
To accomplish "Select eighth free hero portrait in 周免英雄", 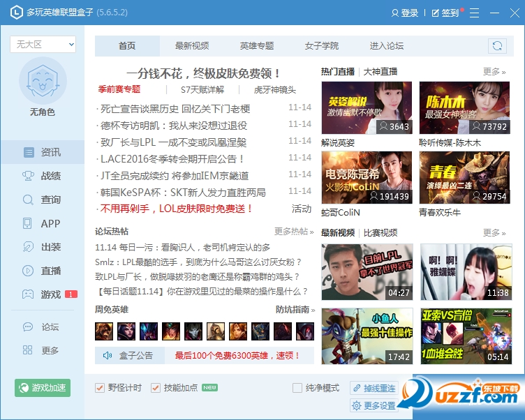I will point(260,331).
